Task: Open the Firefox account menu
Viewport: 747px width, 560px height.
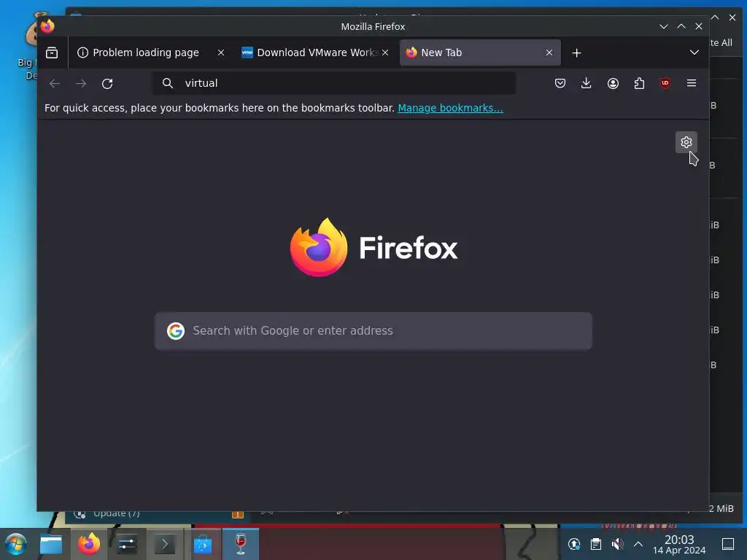Action: point(613,83)
